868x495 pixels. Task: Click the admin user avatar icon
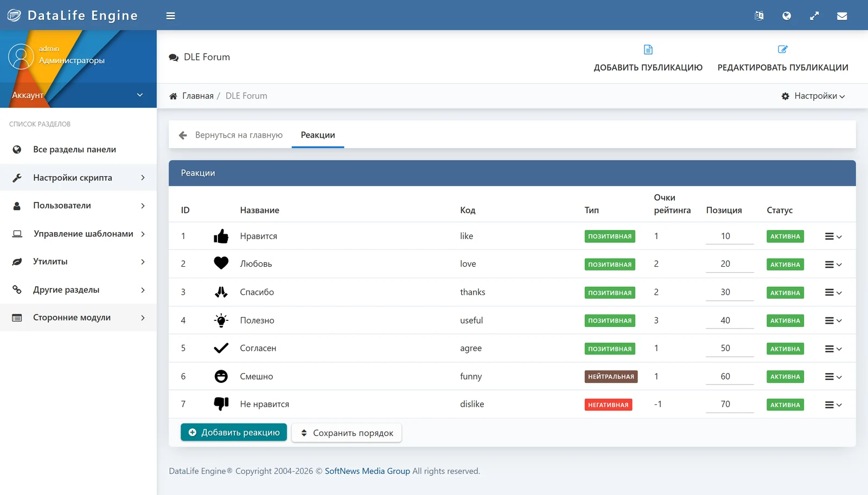[21, 56]
